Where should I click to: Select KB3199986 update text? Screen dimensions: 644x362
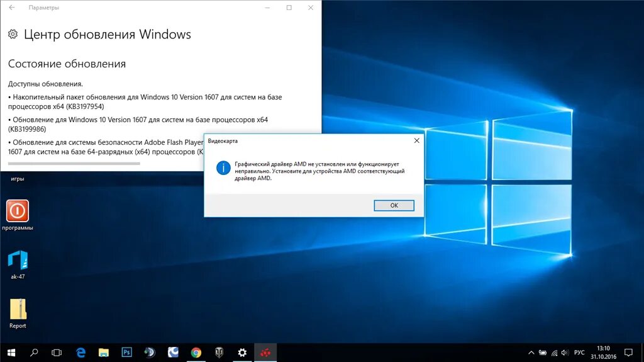pos(138,124)
